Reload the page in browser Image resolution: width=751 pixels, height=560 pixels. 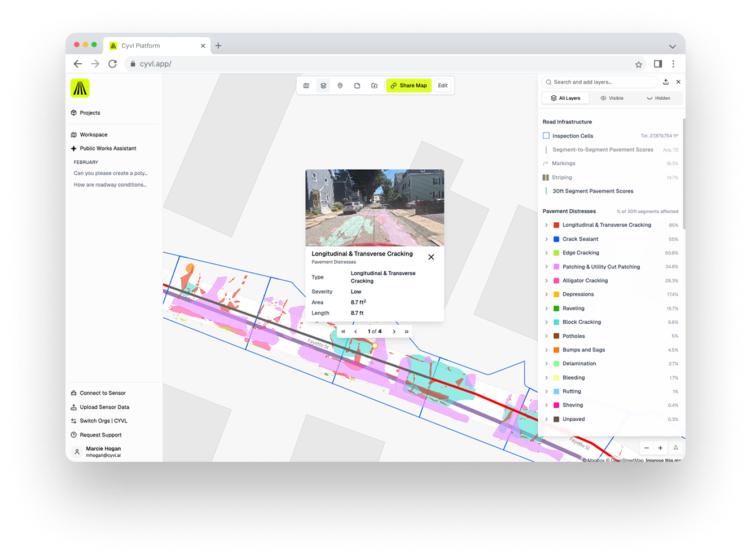pyautogui.click(x=112, y=64)
